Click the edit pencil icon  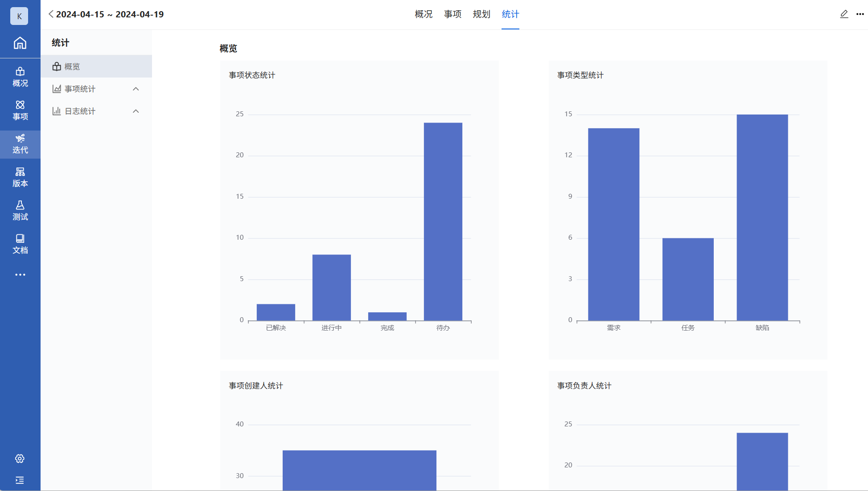click(x=844, y=14)
